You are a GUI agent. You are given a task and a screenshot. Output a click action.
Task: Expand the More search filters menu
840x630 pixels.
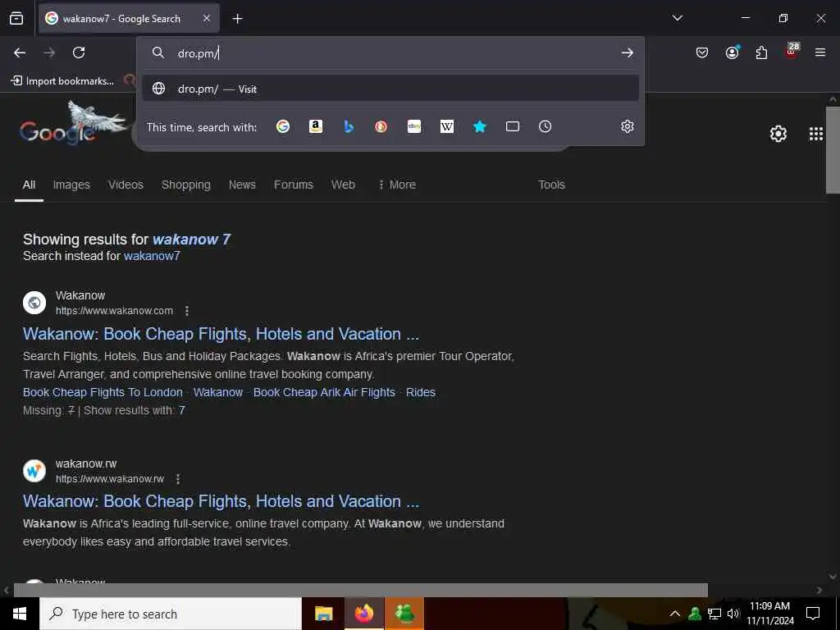396,185
